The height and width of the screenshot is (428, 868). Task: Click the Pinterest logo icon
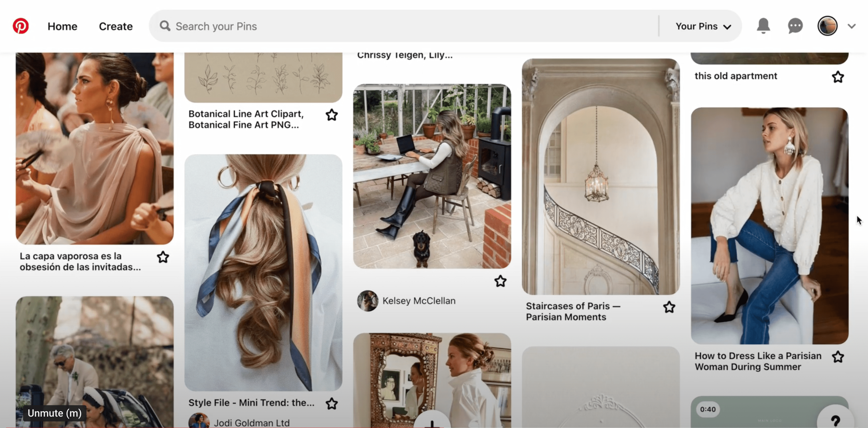pos(20,26)
